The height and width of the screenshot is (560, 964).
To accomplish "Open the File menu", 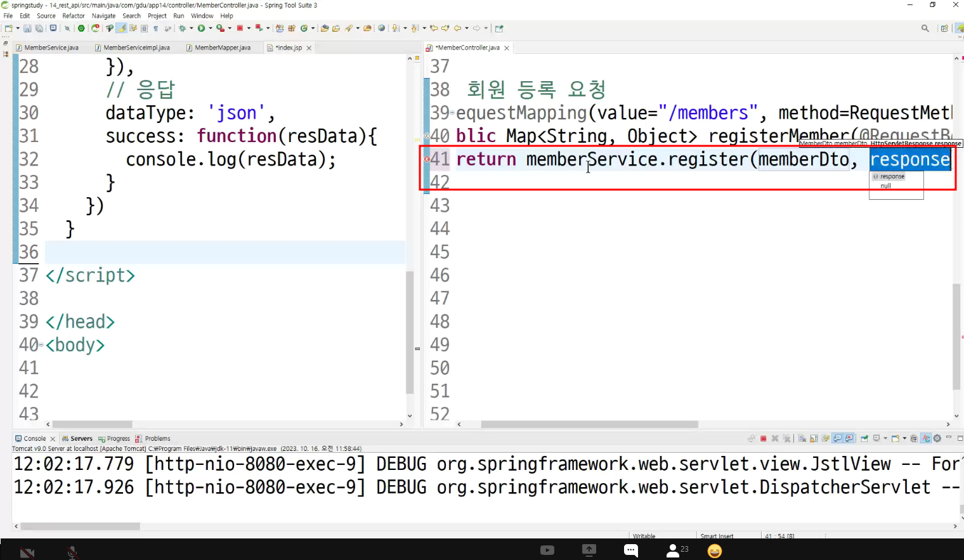I will (8, 16).
